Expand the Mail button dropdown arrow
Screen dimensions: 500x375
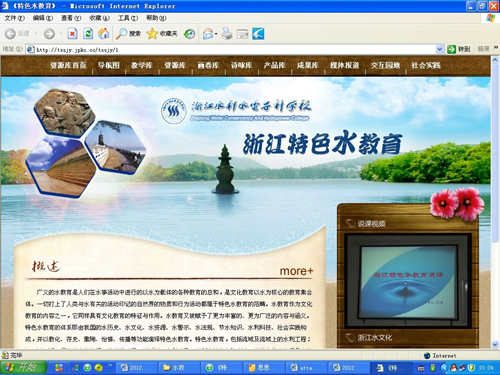click(x=216, y=34)
